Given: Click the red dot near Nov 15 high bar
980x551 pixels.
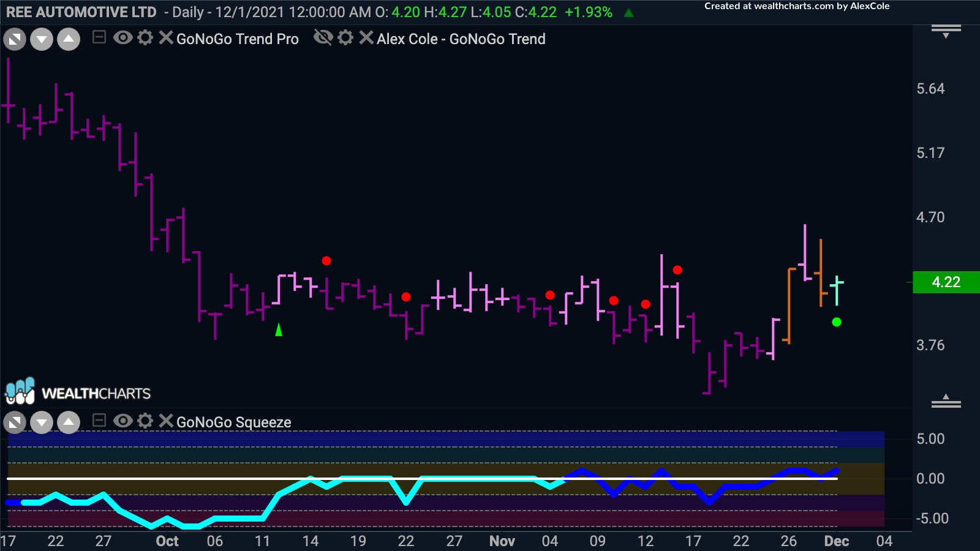Looking at the screenshot, I should [677, 270].
